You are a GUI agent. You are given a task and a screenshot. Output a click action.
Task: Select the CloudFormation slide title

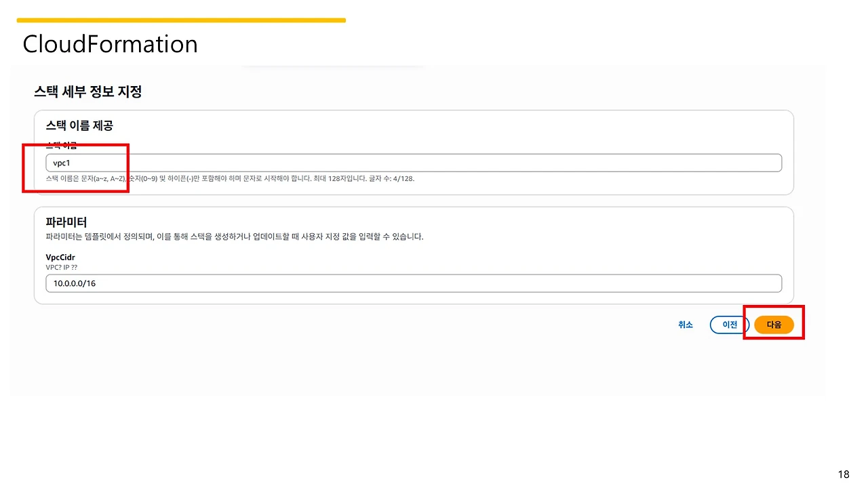(x=111, y=44)
